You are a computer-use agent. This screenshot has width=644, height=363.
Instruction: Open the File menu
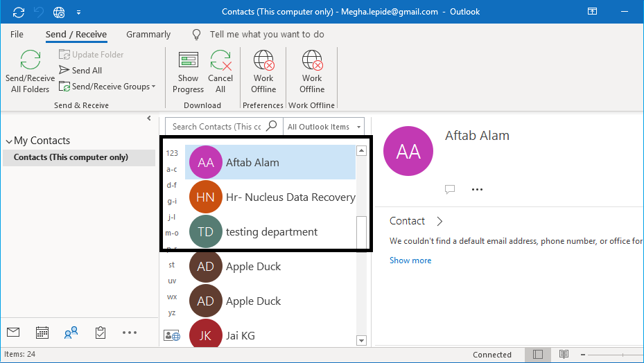[17, 35]
